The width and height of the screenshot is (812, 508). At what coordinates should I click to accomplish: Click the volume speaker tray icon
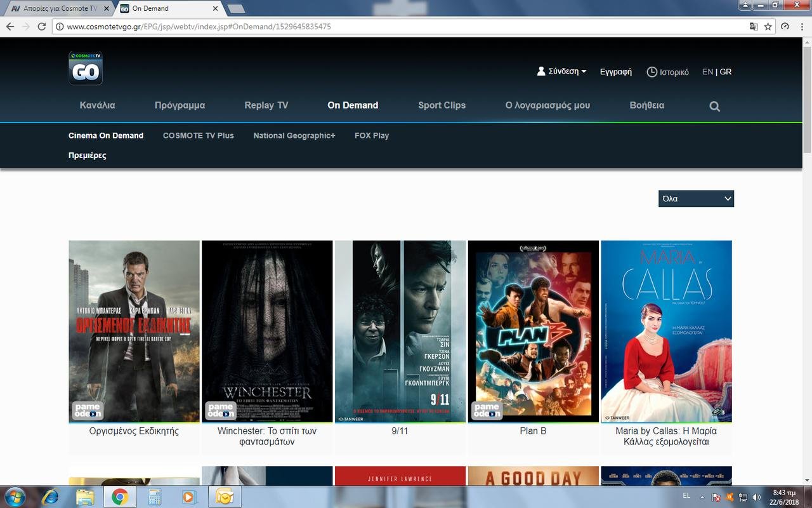pos(756,497)
